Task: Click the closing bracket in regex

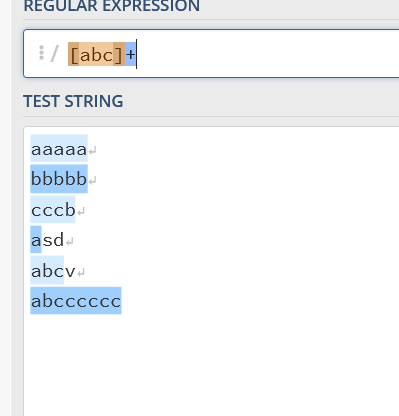Action: pyautogui.click(x=119, y=54)
